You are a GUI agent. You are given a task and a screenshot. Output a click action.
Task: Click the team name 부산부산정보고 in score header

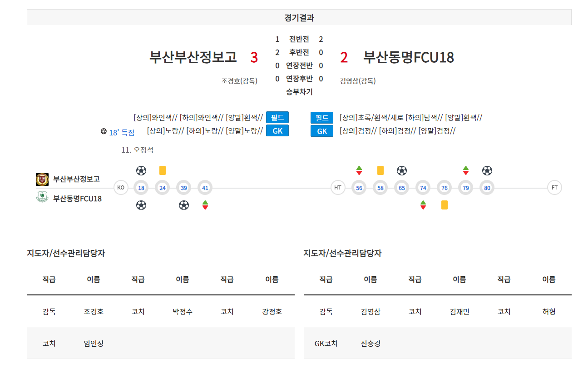point(193,57)
